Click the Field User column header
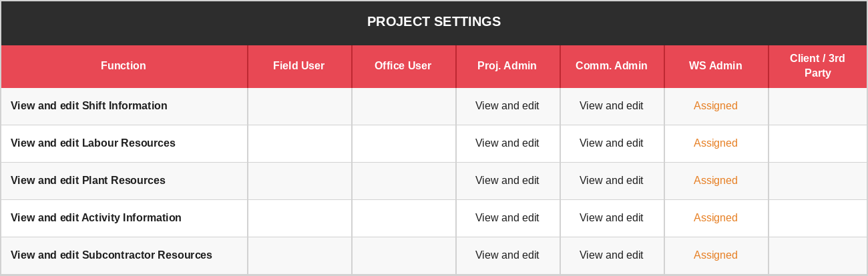This screenshot has height=276, width=868. (298, 66)
